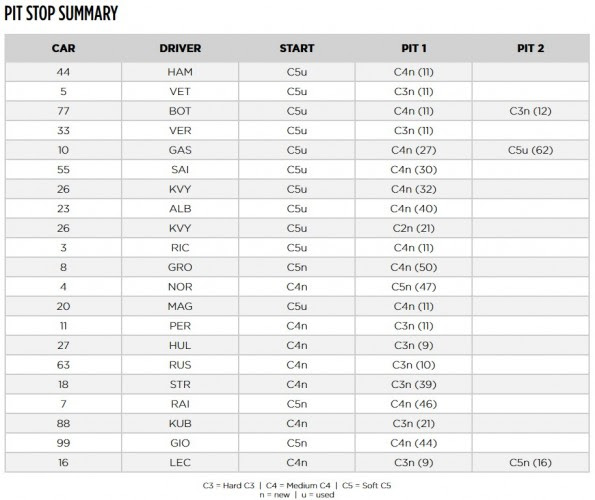Click the Pit Stop Summary title
Image resolution: width=595 pixels, height=500 pixels.
click(61, 13)
